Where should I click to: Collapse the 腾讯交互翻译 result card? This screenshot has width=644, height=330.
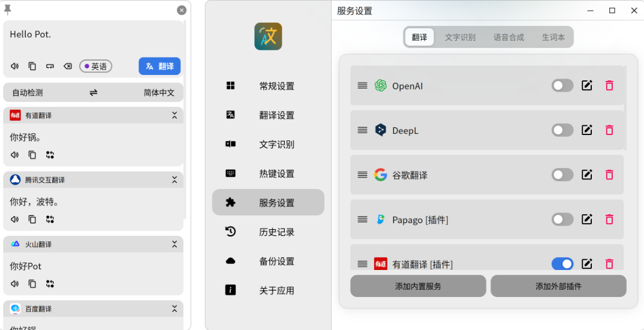click(174, 179)
